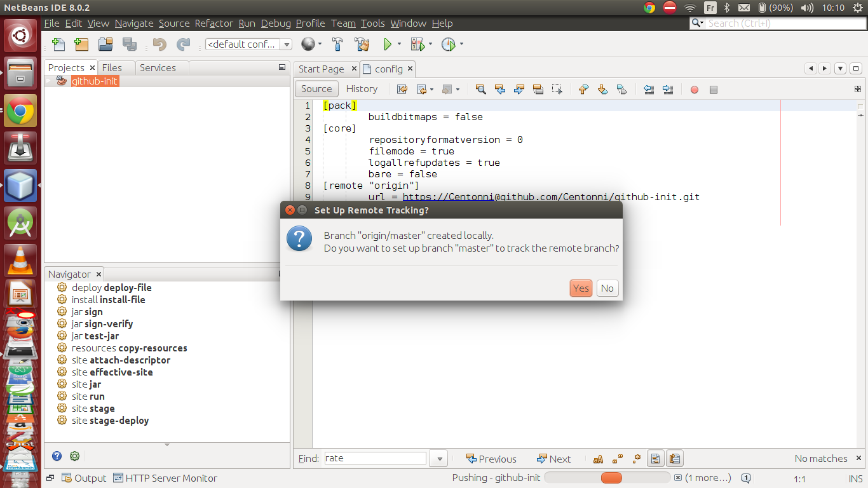The height and width of the screenshot is (488, 868).
Task: Click the Redo arrow icon
Action: [183, 44]
